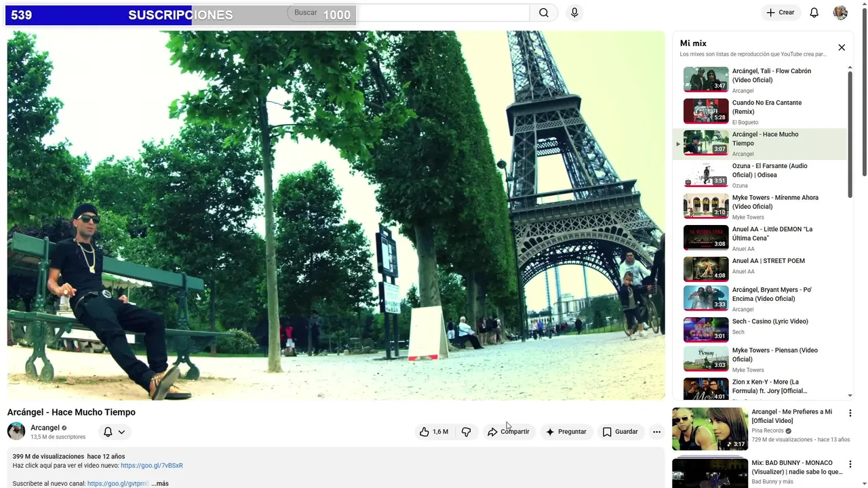Open the goo.gl/7vBSxR link
This screenshot has width=868, height=488.
pos(152,466)
